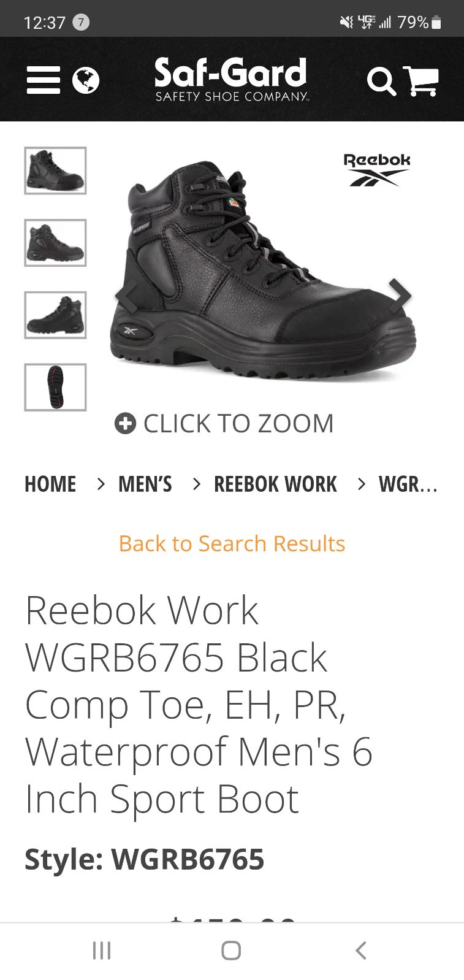Open the REEBOK WORK breadcrumb

click(x=275, y=484)
